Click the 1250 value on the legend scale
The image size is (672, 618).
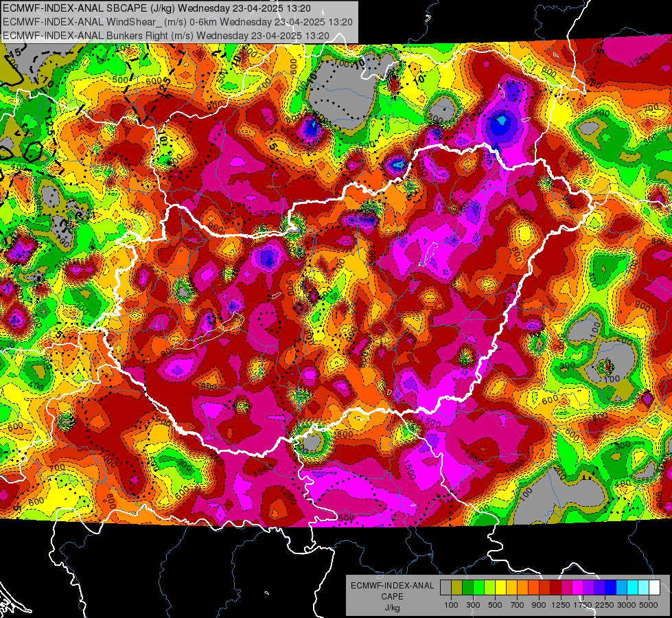pyautogui.click(x=561, y=605)
